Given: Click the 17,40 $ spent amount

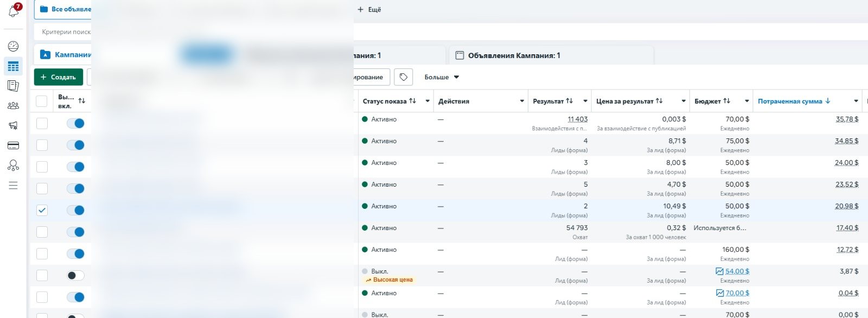Looking at the screenshot, I should [847, 228].
